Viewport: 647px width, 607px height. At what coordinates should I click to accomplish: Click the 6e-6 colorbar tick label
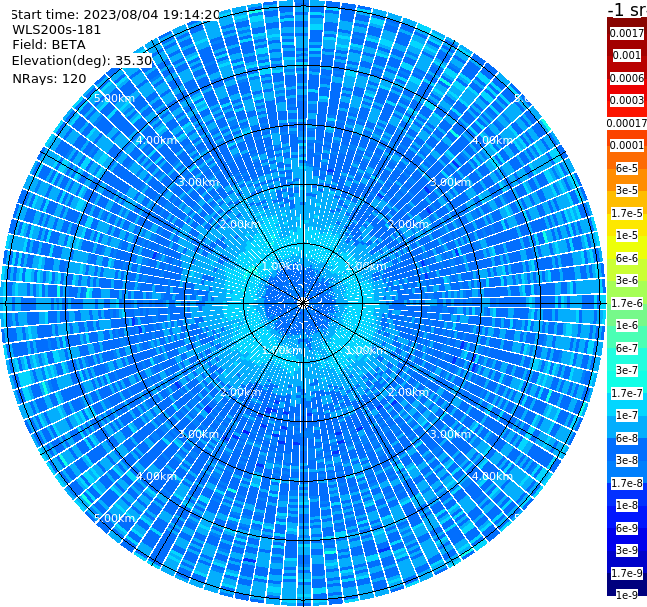tap(627, 258)
